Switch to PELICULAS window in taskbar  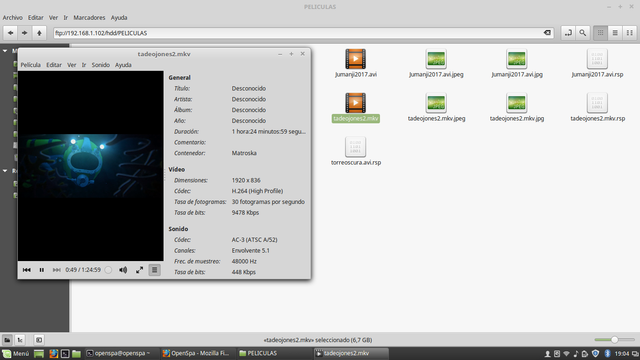(x=274, y=353)
